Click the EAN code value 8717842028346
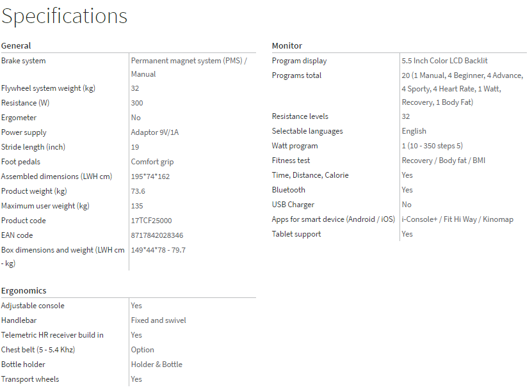Screen dimensions: 532x392 (157, 235)
